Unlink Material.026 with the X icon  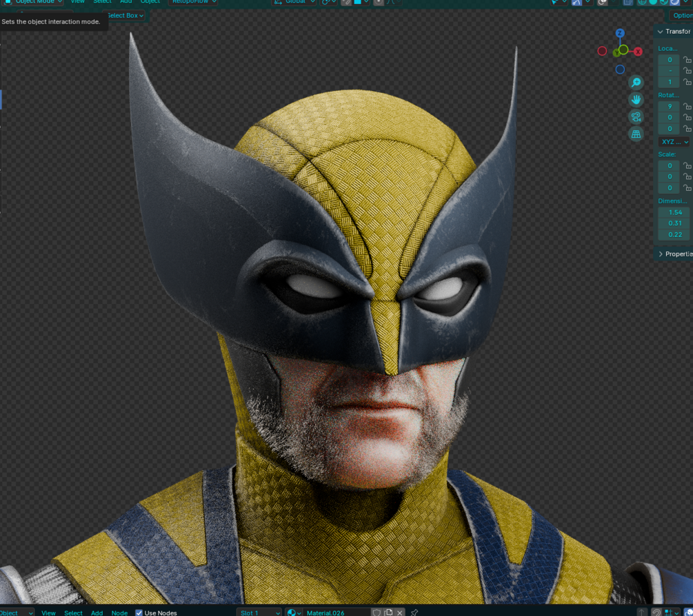[399, 613]
